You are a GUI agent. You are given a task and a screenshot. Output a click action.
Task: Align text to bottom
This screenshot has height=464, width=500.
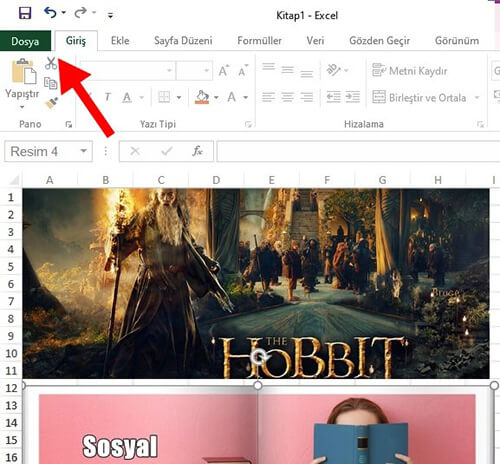click(307, 73)
